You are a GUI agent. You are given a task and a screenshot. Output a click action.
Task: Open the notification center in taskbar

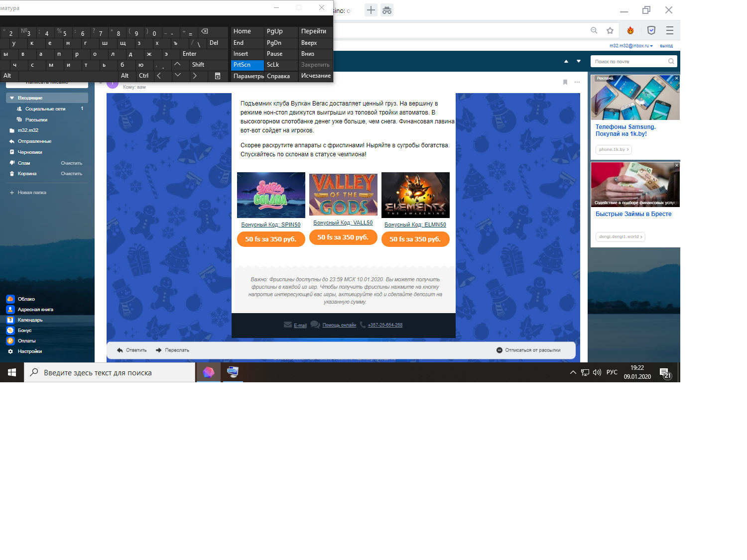pos(665,372)
